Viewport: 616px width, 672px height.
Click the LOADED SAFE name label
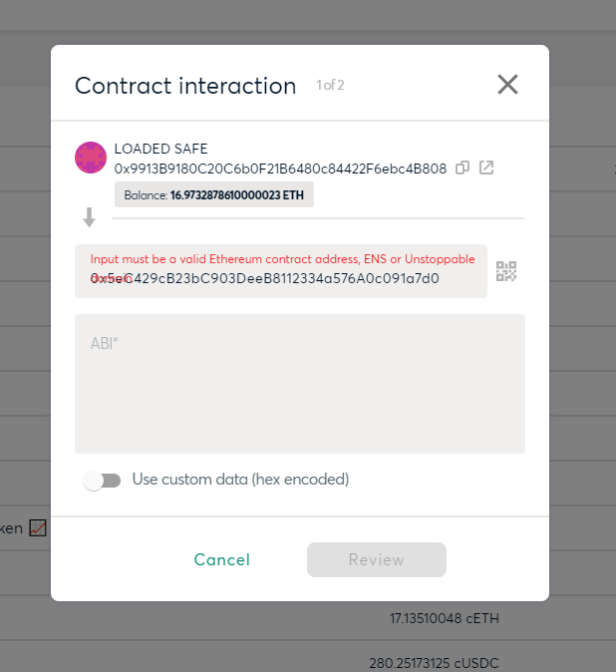(x=161, y=149)
